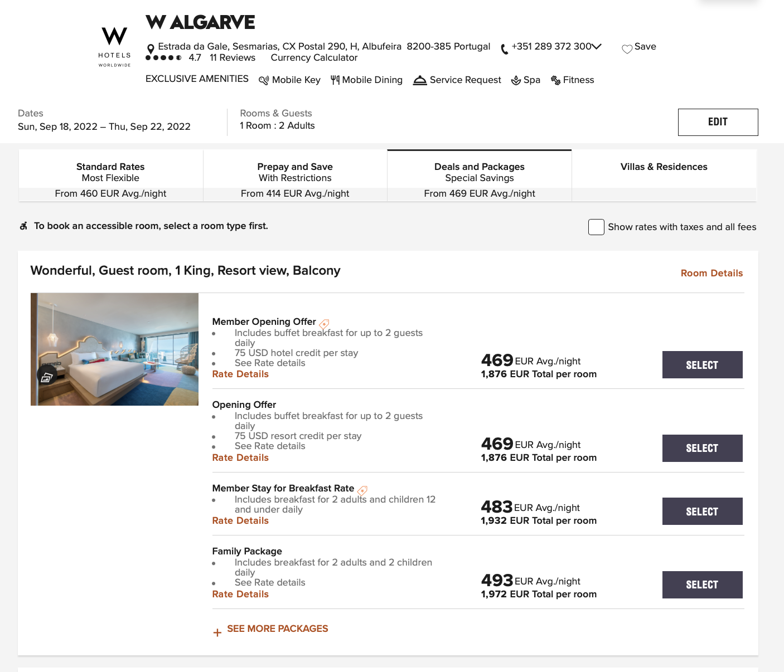Click the Mobile Key label

296,80
